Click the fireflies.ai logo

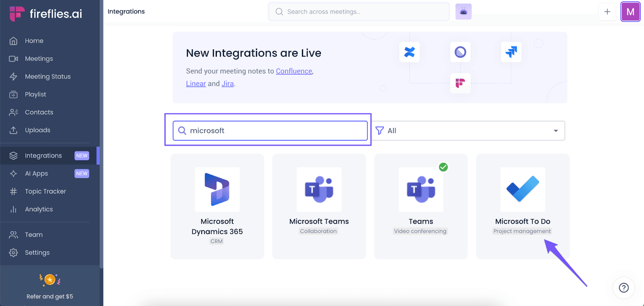(x=46, y=14)
